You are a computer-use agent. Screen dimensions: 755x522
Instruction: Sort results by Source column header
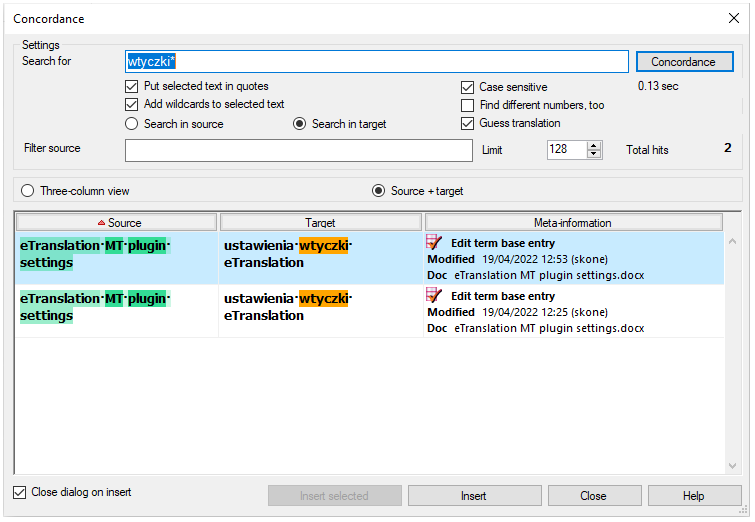[x=117, y=222]
